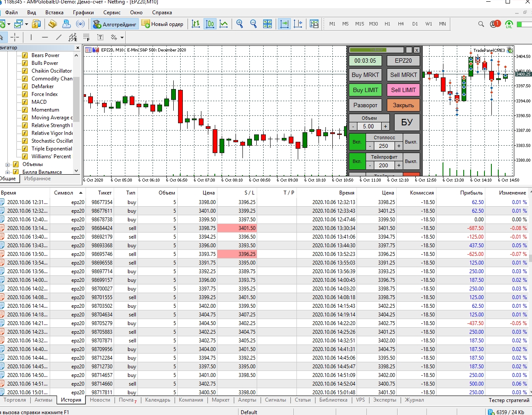Switch to the Торговля tab

click(x=15, y=400)
